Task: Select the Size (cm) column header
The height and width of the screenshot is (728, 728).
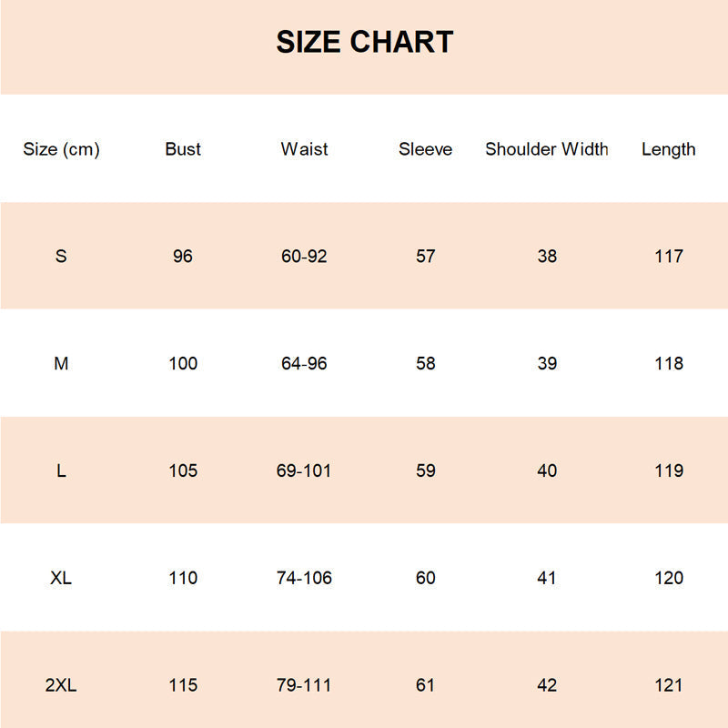Action: tap(61, 149)
